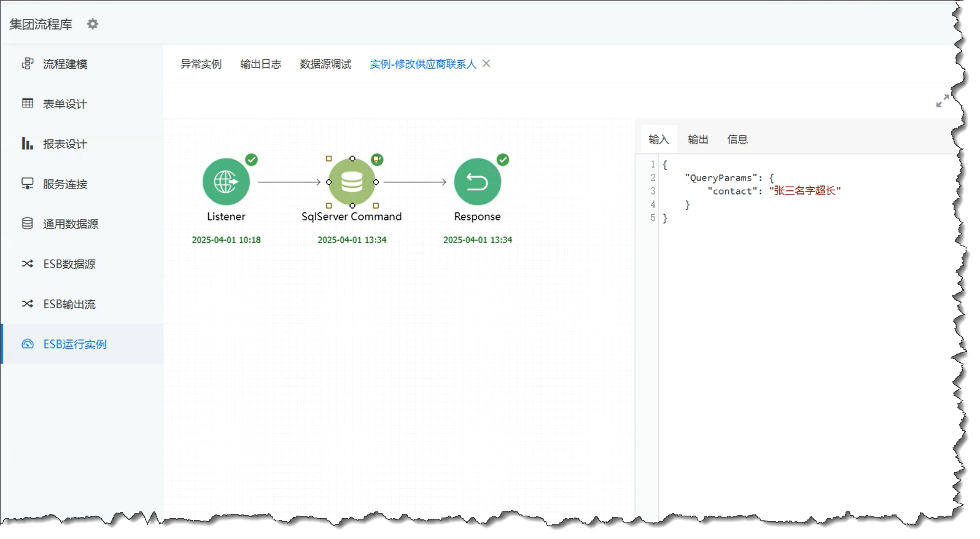
Task: Click the contact value in the JSON editor
Action: [x=804, y=191]
